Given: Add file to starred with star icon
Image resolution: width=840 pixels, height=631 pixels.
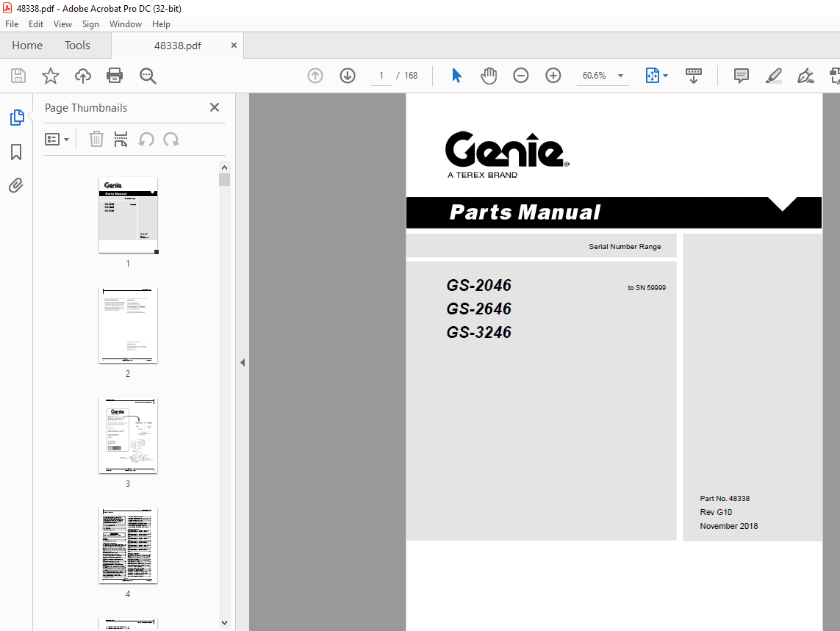Looking at the screenshot, I should [x=51, y=76].
